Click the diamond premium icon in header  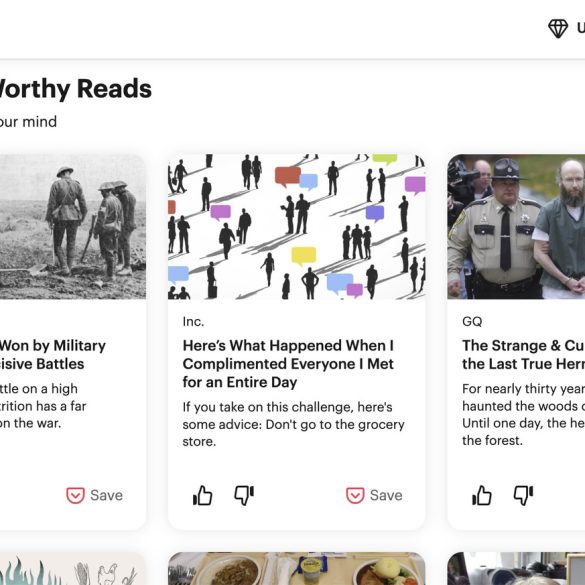pyautogui.click(x=558, y=29)
